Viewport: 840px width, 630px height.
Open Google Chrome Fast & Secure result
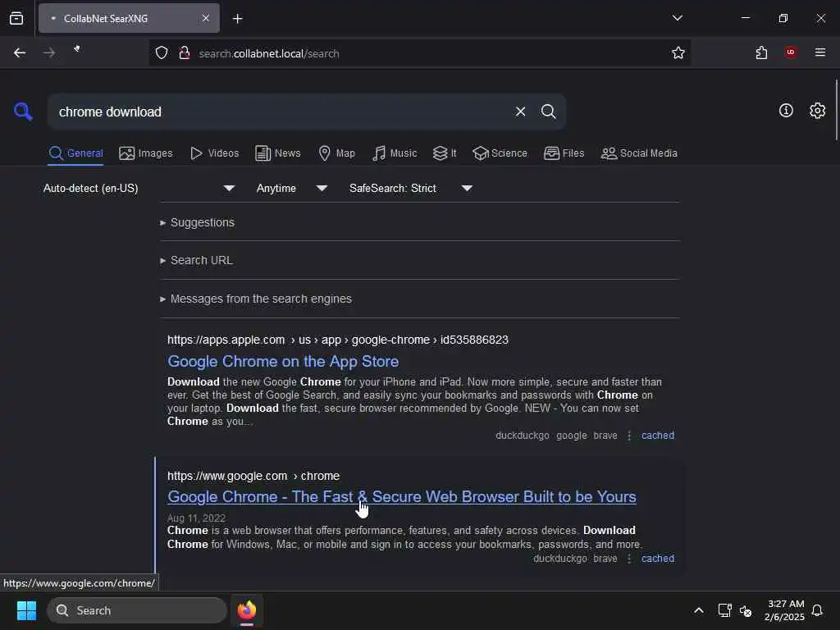[401, 496]
